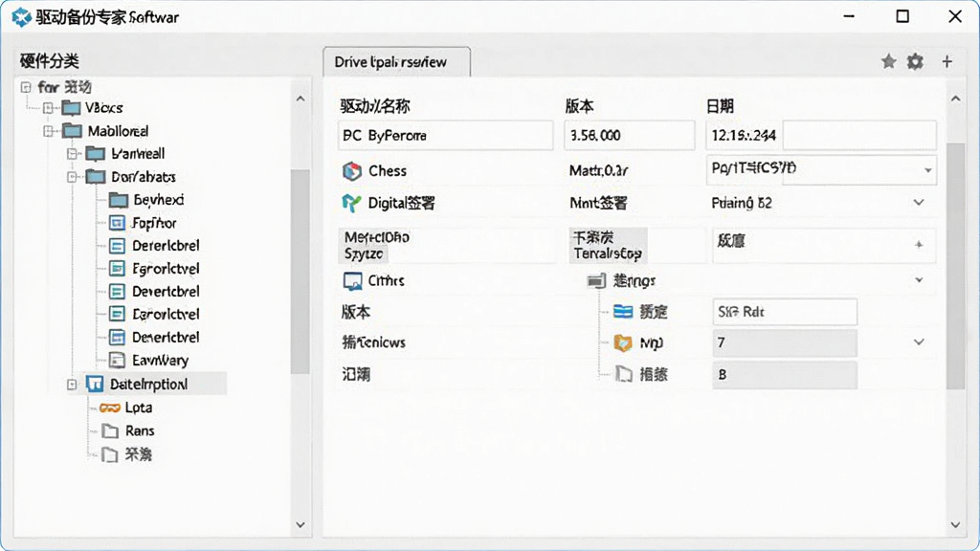The width and height of the screenshot is (980, 551).
Task: Click the monitor icon beside Cithrs
Action: coord(352,281)
